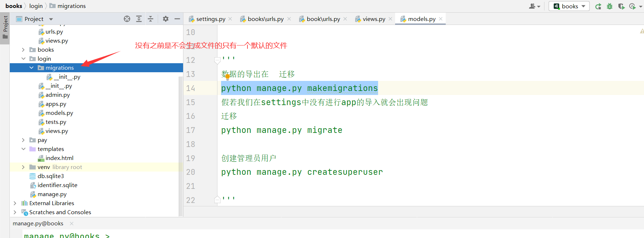Switch to the books\urls.py tab
This screenshot has width=644, height=238.
[266, 19]
